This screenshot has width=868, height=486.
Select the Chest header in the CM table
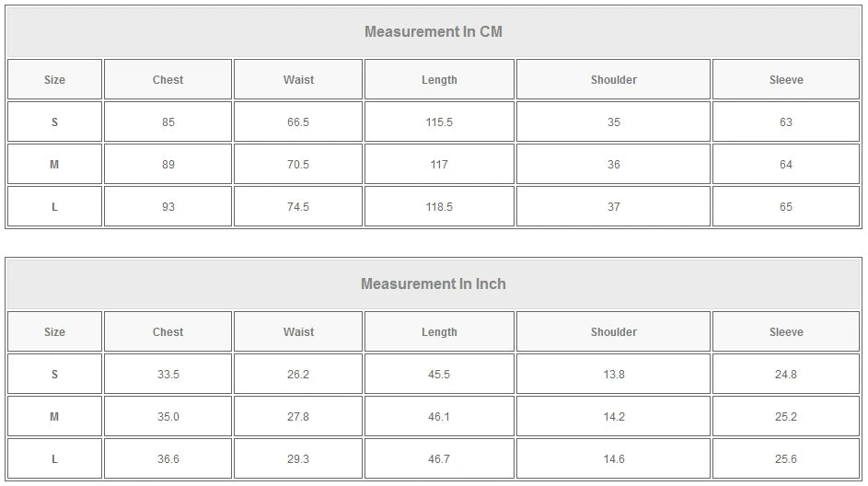[x=168, y=80]
